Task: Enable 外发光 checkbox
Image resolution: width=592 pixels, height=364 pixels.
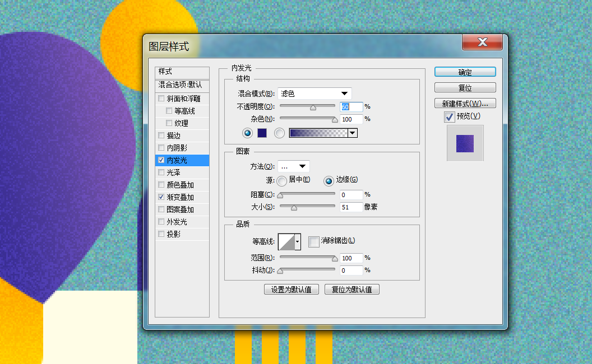Action: click(x=161, y=222)
